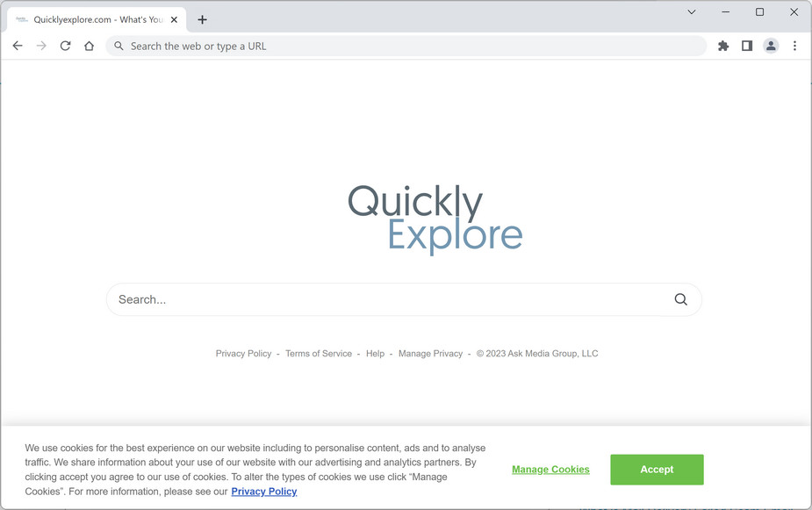Open the home page via house icon
812x510 pixels.
click(x=89, y=46)
